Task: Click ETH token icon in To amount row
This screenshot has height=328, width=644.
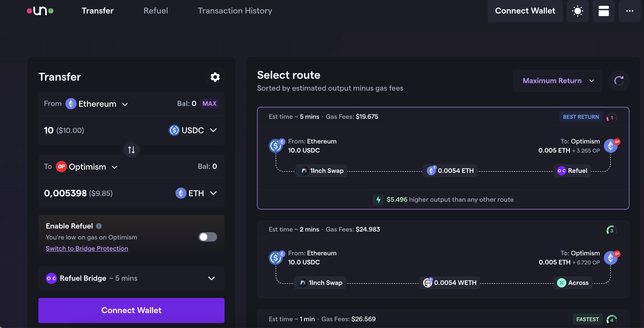Action: coord(181,193)
